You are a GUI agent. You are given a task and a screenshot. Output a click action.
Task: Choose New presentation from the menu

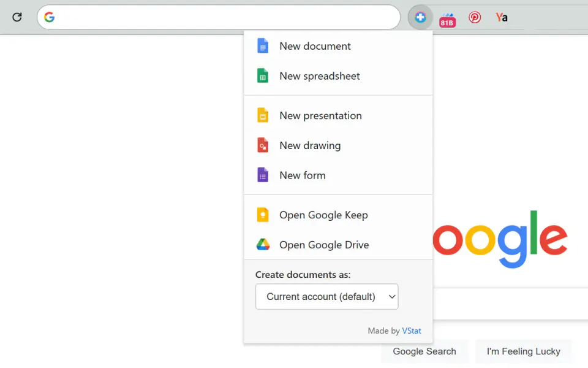click(x=338, y=115)
